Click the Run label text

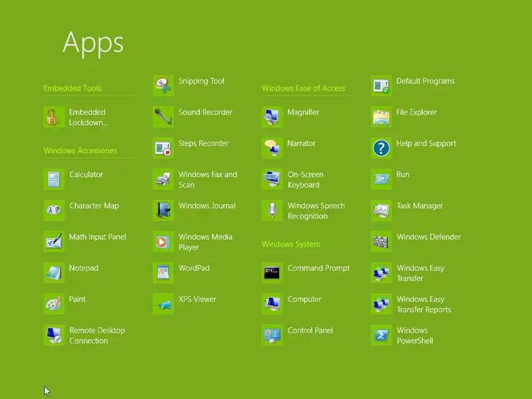(x=403, y=175)
